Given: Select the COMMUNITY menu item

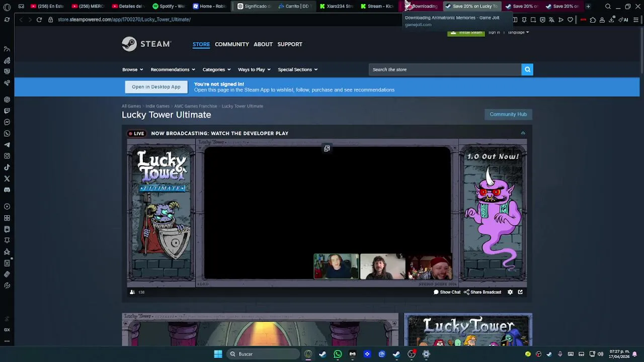Looking at the screenshot, I should pyautogui.click(x=232, y=44).
